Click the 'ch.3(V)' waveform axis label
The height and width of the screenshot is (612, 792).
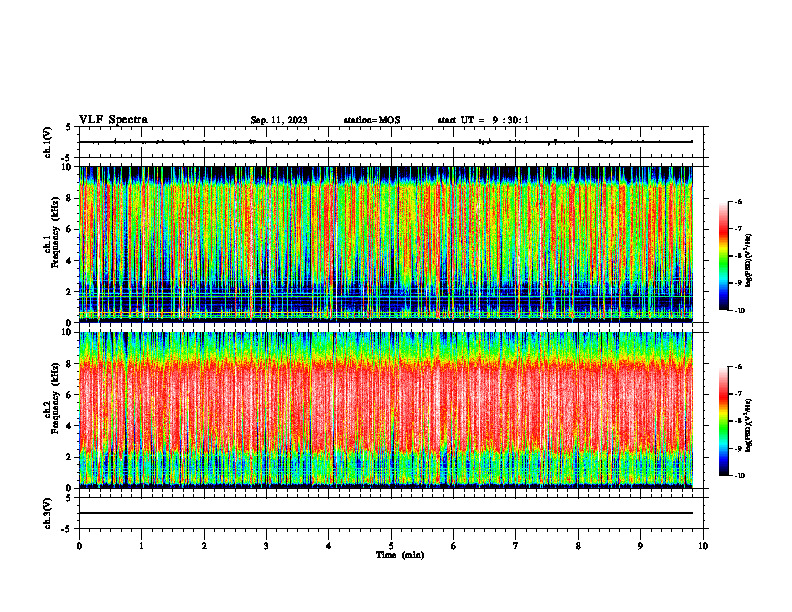coord(48,513)
